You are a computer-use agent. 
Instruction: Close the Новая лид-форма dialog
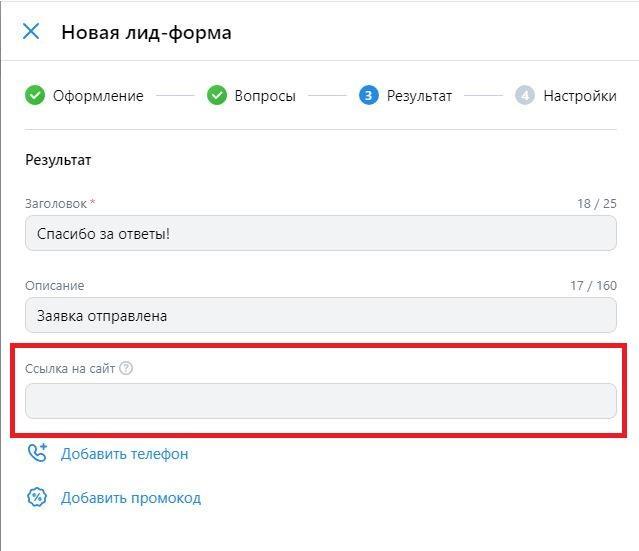pos(31,31)
